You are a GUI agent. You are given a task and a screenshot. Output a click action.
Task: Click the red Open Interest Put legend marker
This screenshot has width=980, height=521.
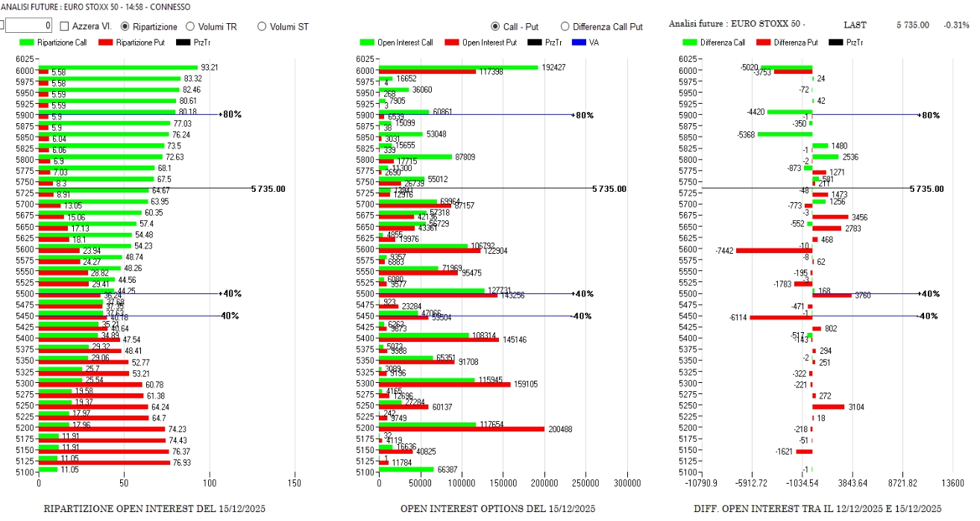point(451,43)
